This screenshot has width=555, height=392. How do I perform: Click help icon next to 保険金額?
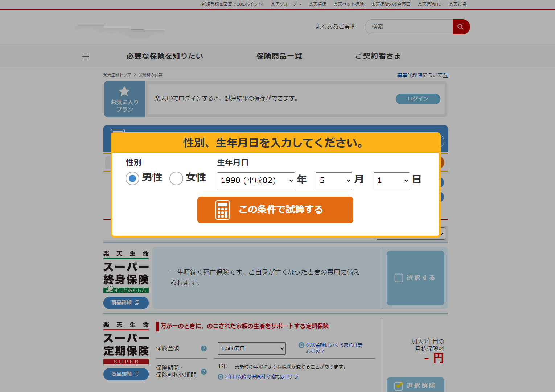pos(204,348)
